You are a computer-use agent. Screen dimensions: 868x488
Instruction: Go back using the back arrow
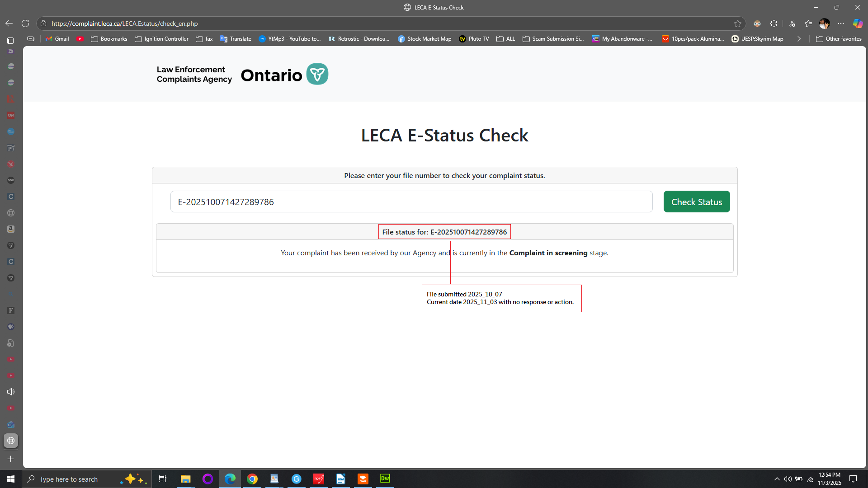(x=9, y=23)
